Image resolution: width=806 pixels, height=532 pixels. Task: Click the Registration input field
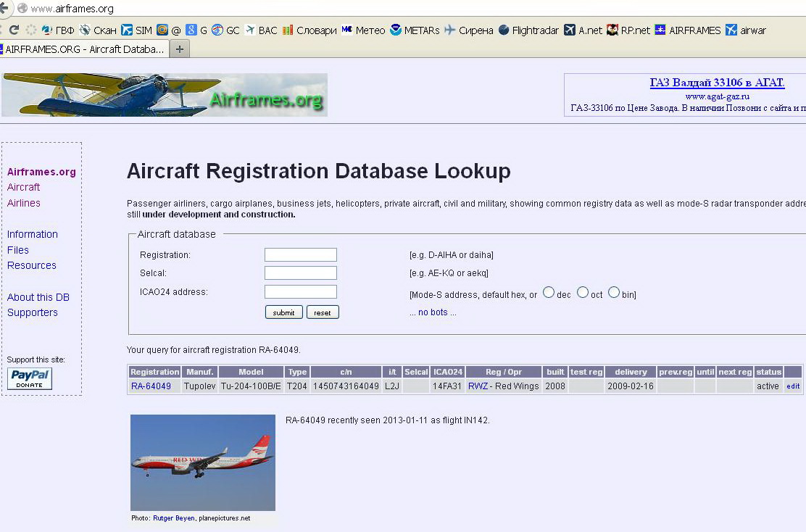(301, 255)
